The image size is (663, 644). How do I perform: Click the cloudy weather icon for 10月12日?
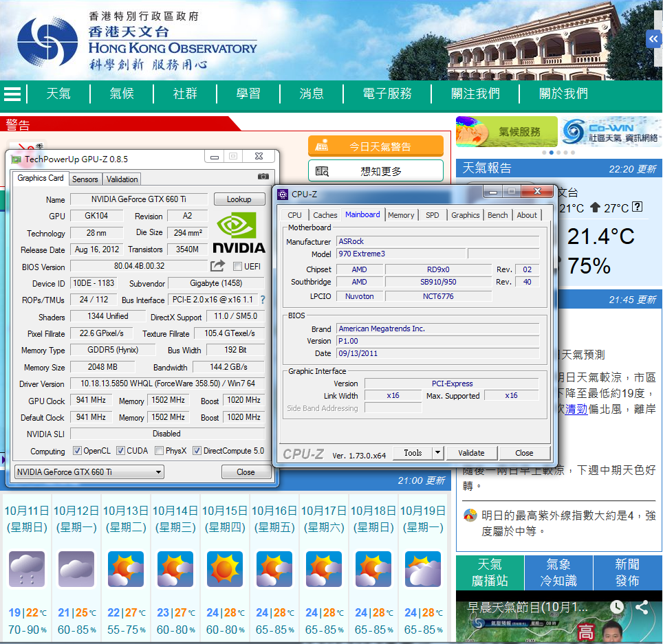[x=76, y=569]
